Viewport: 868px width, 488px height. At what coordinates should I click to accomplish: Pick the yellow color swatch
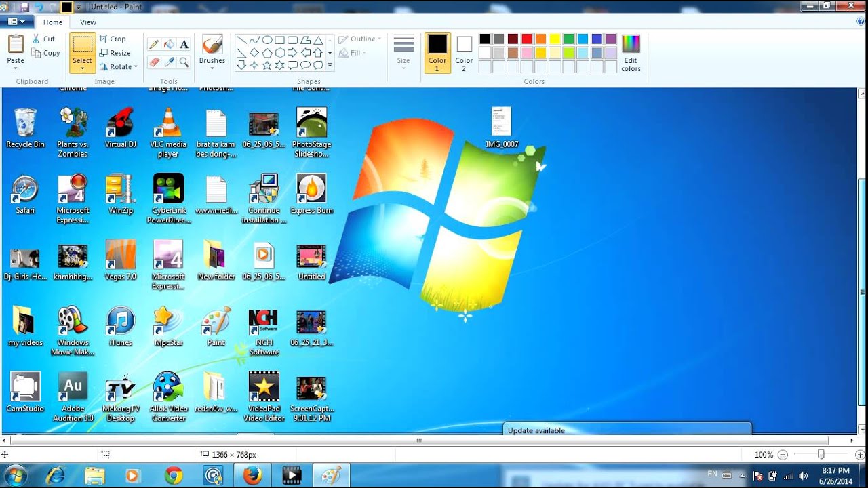(555, 39)
